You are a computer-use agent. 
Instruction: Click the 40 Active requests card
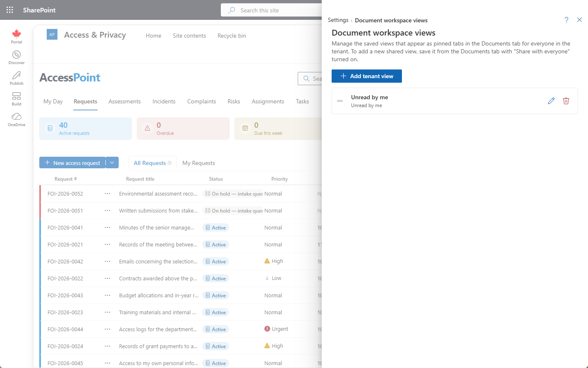click(86, 129)
